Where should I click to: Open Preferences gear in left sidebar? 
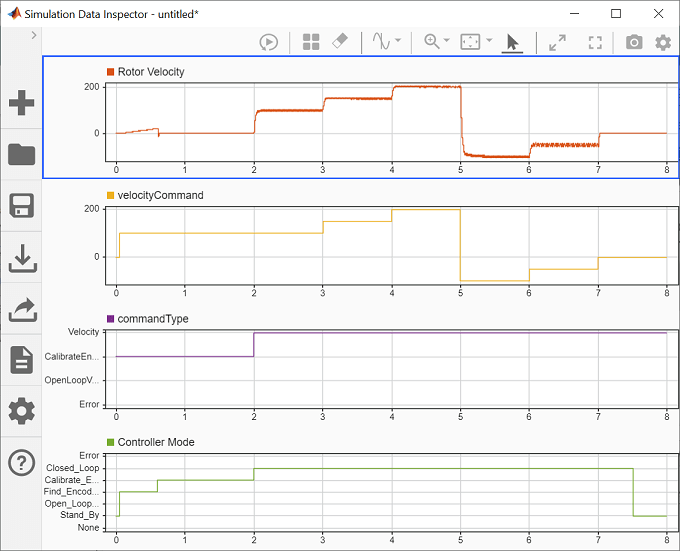(21, 411)
